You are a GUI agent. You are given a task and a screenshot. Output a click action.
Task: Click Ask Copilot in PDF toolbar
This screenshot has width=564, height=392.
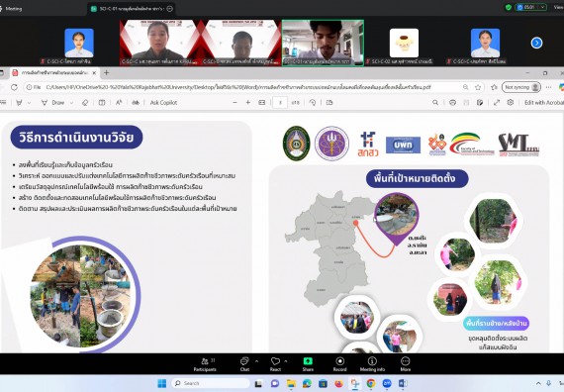(x=163, y=103)
